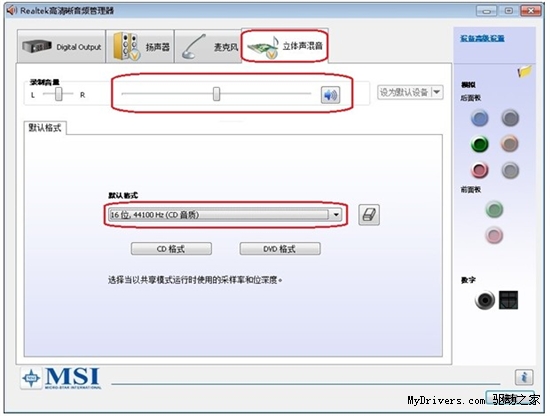Switch to the Digital Output tab
Image resolution: width=550 pixels, height=416 pixels.
click(61, 46)
